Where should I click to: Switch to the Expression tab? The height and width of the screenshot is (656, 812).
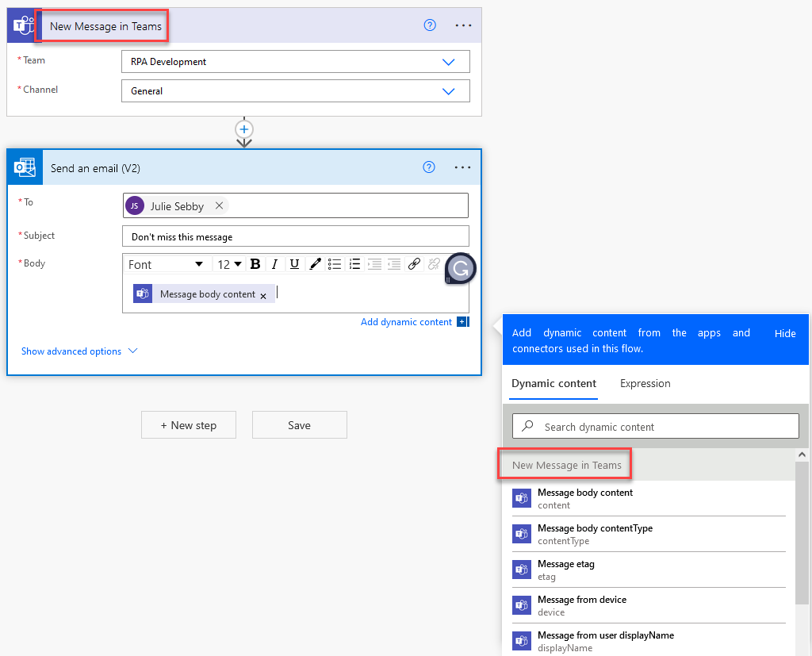pyautogui.click(x=645, y=383)
